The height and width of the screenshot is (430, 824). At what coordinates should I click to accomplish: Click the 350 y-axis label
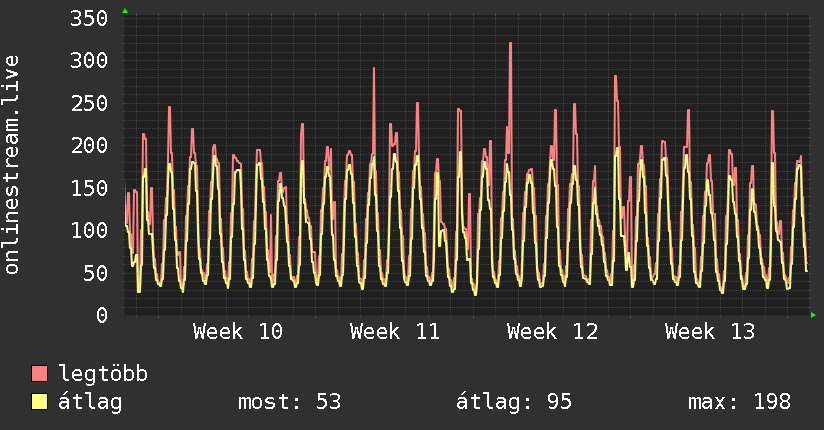tap(89, 18)
